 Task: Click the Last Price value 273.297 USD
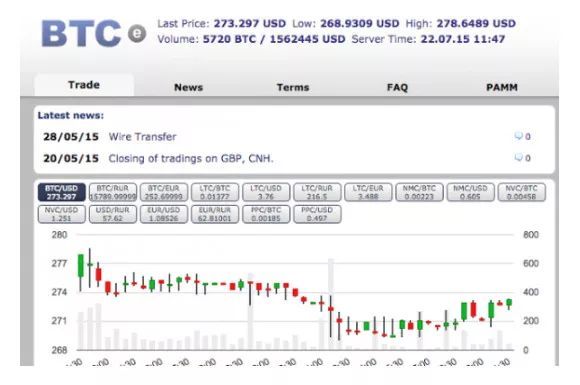coord(250,24)
